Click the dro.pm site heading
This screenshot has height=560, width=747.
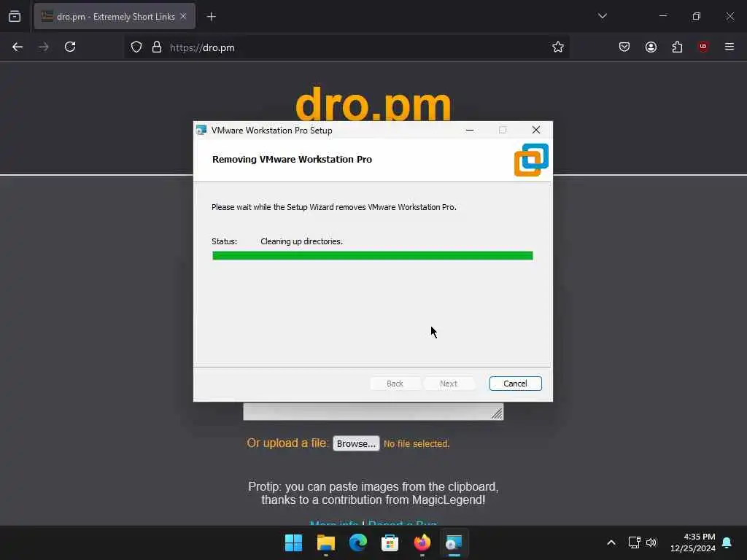(373, 104)
